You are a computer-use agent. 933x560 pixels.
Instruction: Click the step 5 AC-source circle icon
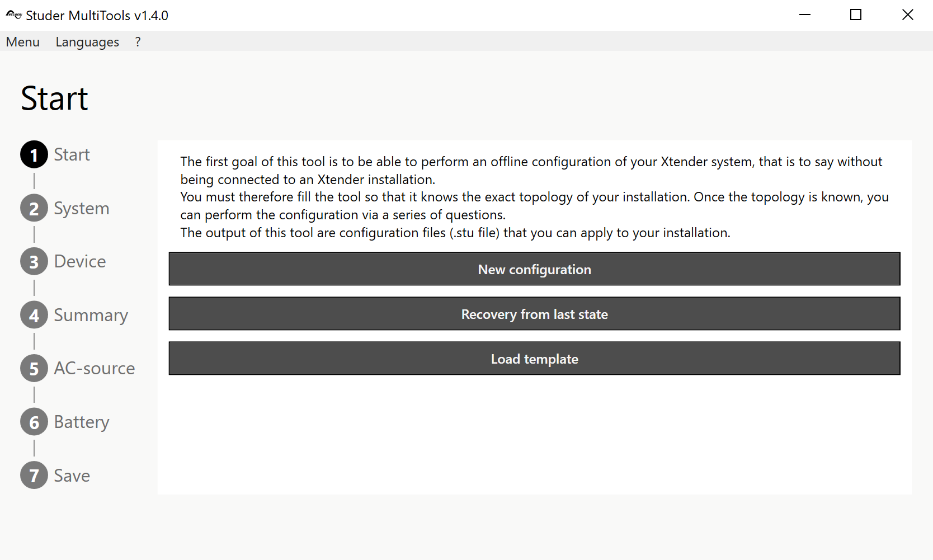pyautogui.click(x=34, y=369)
